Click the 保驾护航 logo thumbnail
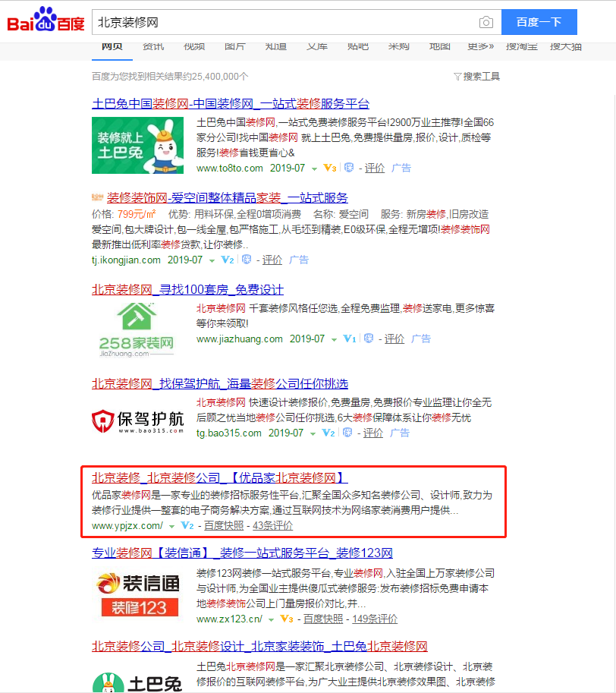 [x=138, y=421]
